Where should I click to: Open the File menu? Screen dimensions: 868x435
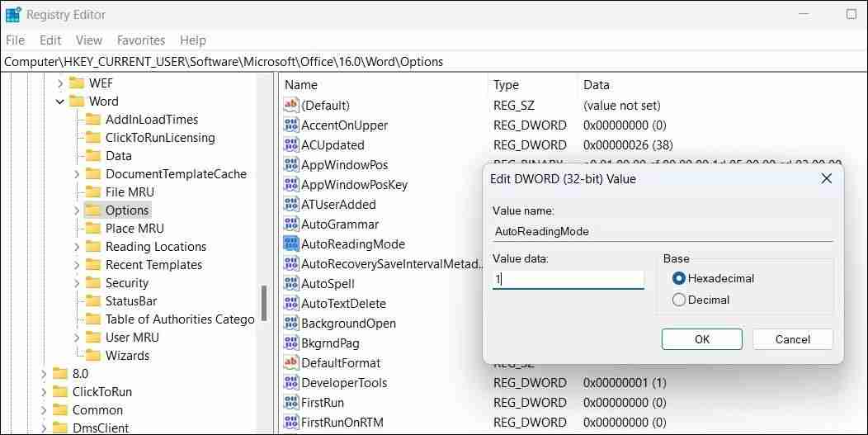pos(15,40)
